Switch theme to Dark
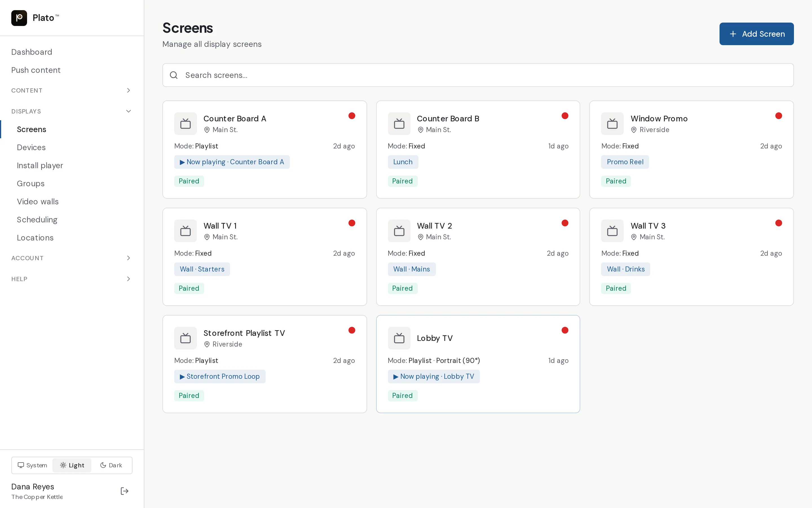Image resolution: width=812 pixels, height=508 pixels. [x=111, y=465]
